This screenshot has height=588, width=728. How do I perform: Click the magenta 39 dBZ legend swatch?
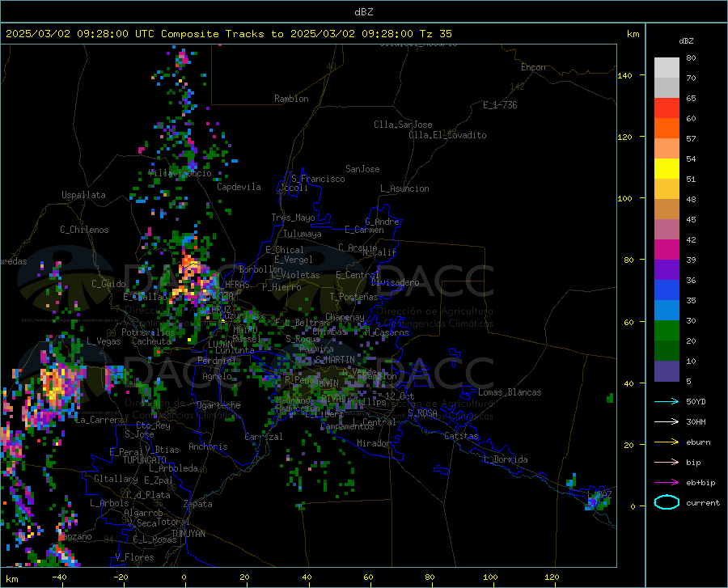click(667, 250)
